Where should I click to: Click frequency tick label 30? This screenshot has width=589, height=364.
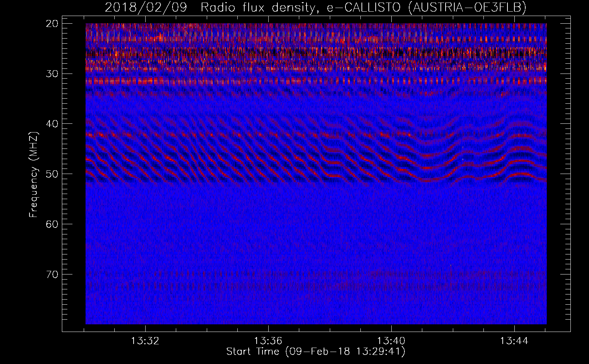(x=52, y=74)
